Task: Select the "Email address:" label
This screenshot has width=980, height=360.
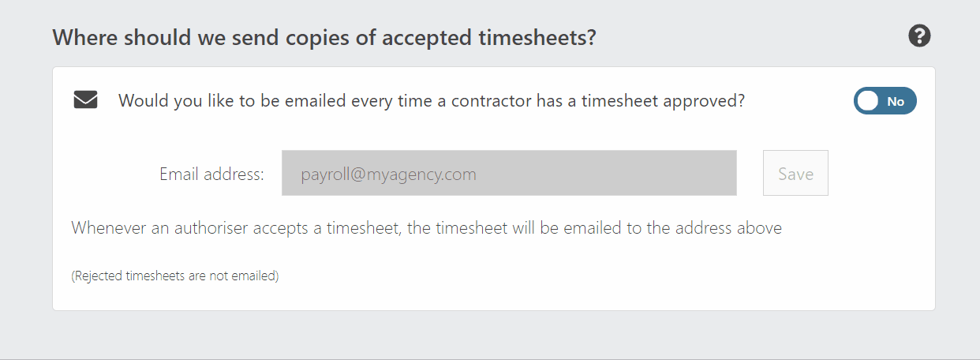Action: [211, 174]
